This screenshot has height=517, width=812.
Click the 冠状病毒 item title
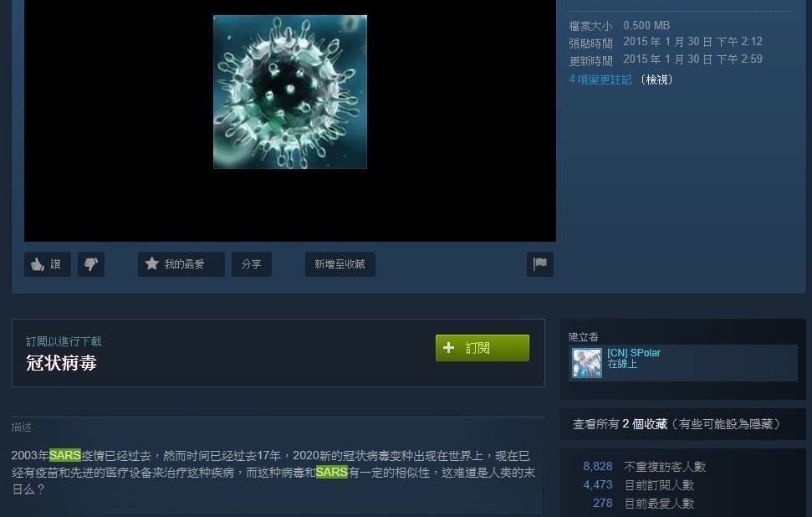[x=61, y=362]
